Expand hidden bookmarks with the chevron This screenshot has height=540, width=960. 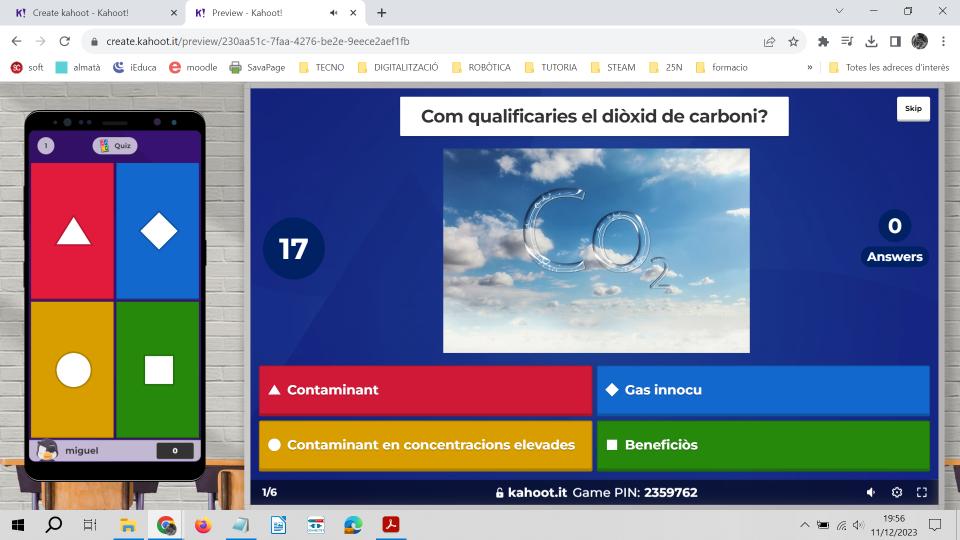point(810,67)
